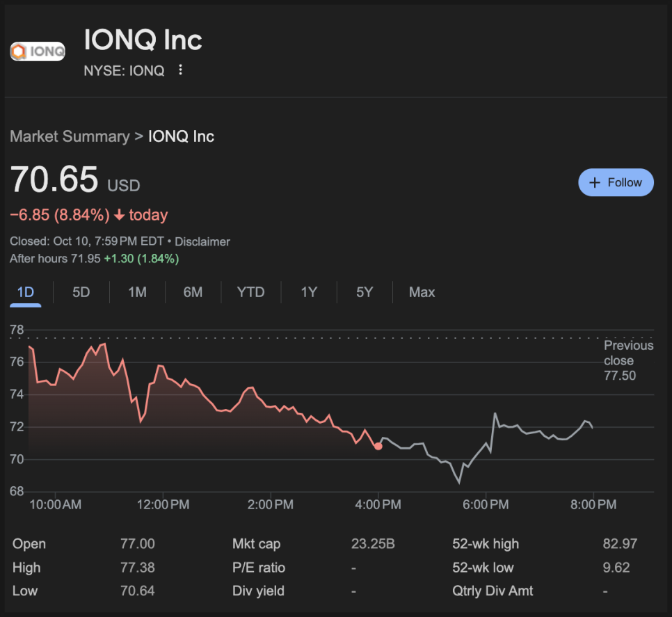The height and width of the screenshot is (617, 672).
Task: Click the red closing price dot on chart
Action: click(378, 446)
